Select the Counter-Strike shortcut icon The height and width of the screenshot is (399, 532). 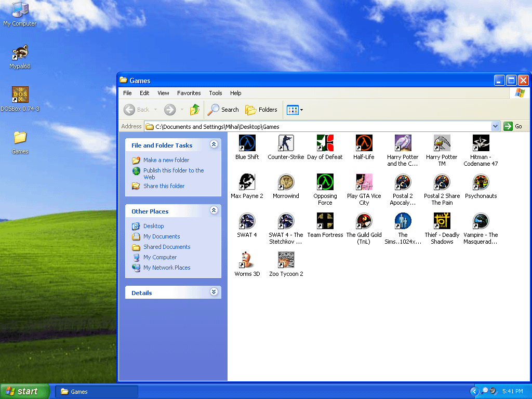286,143
